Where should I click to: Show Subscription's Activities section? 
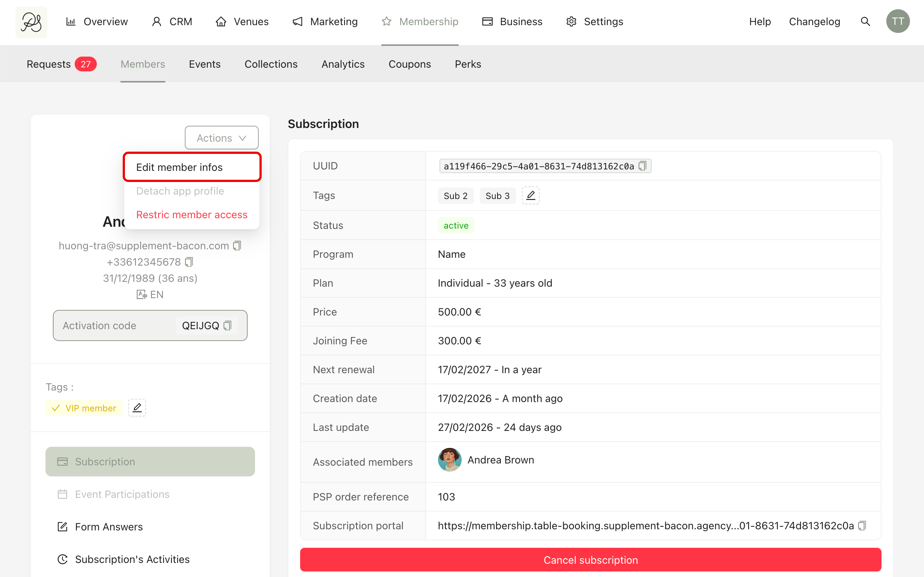tap(132, 559)
